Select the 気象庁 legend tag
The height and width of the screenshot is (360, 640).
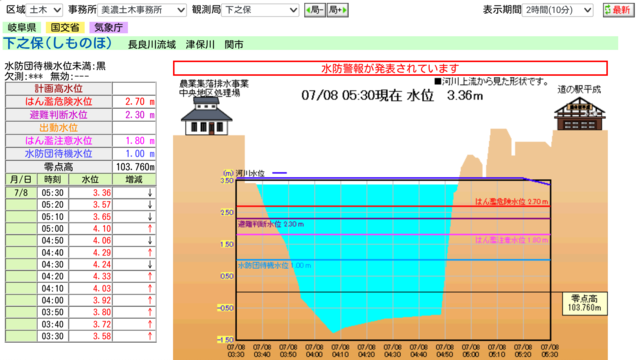[x=108, y=27]
